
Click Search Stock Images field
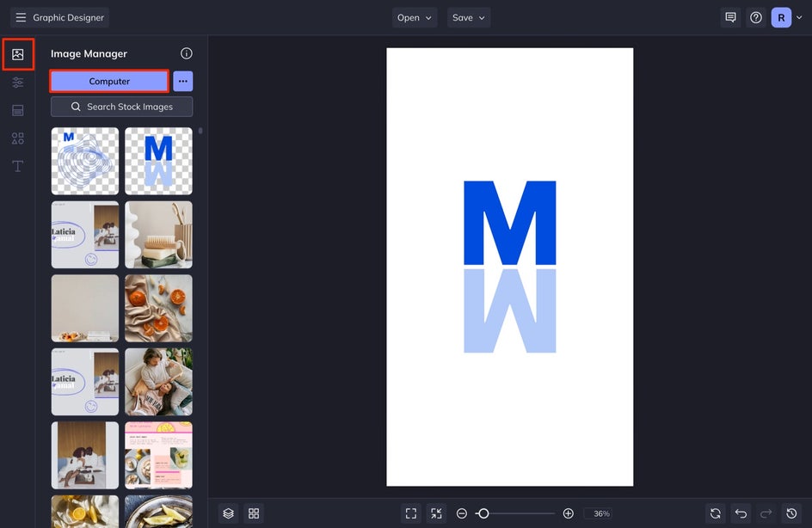tap(121, 107)
